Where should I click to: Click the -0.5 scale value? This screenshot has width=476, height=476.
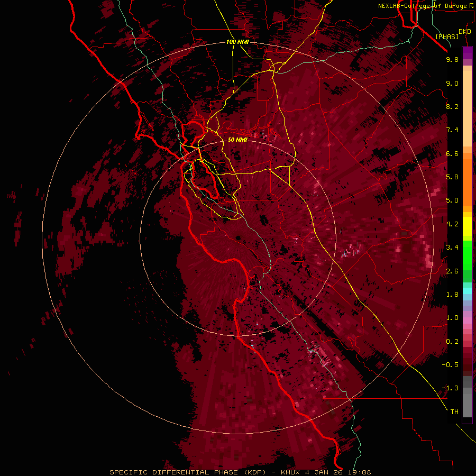point(450,365)
